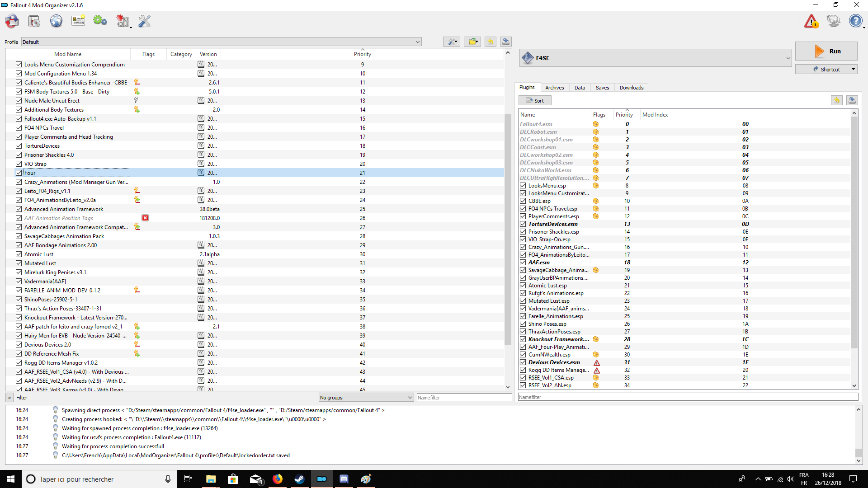This screenshot has height=488, width=868.
Task: Open the No groups dropdown
Action: [366, 398]
